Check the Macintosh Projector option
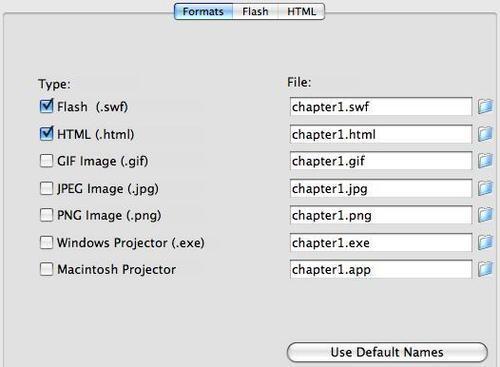Image resolution: width=500 pixels, height=367 pixels. pyautogui.click(x=46, y=269)
